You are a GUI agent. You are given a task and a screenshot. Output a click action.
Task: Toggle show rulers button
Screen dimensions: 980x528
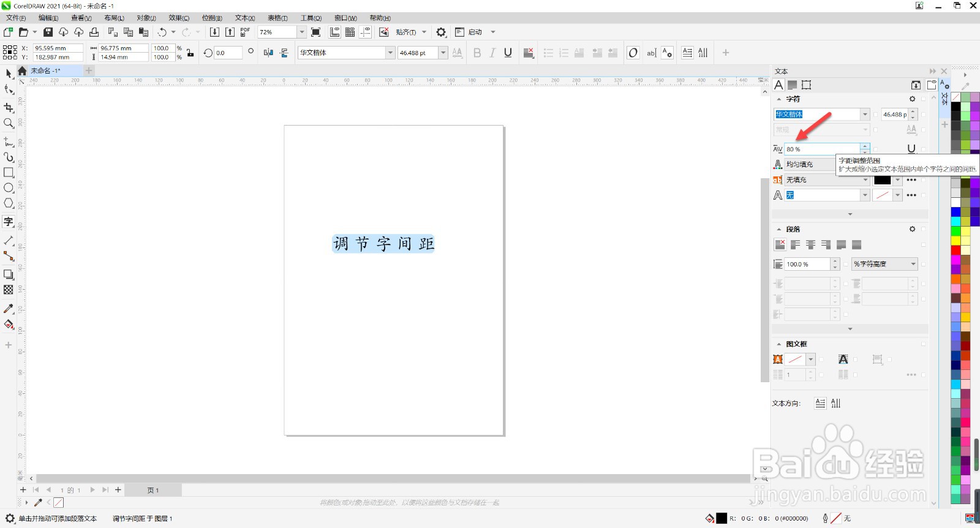(335, 32)
